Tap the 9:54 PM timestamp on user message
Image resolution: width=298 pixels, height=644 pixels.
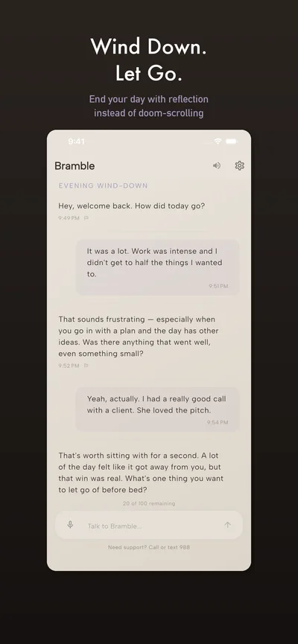point(218,422)
